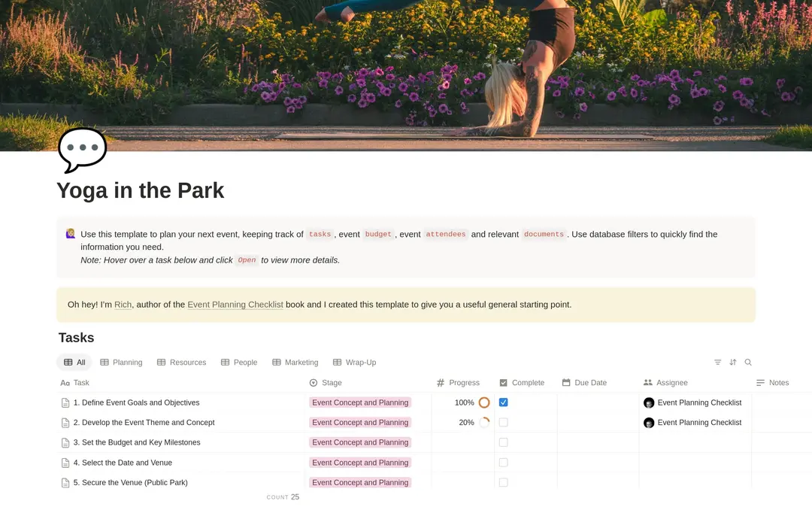The height and width of the screenshot is (507, 812).
Task: Check Complete for Select the Date and Venue
Action: click(503, 463)
